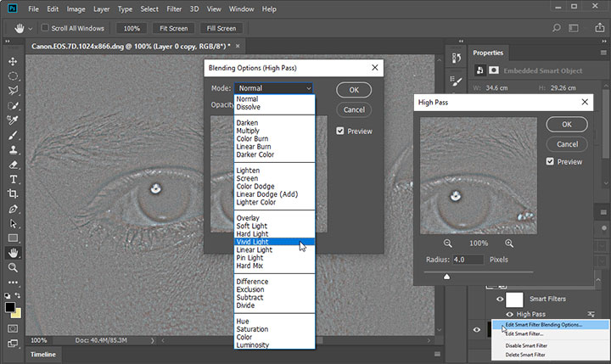Click Edit Smart Filter Blending Options
Viewport: 611px width, 364px height.
543,324
